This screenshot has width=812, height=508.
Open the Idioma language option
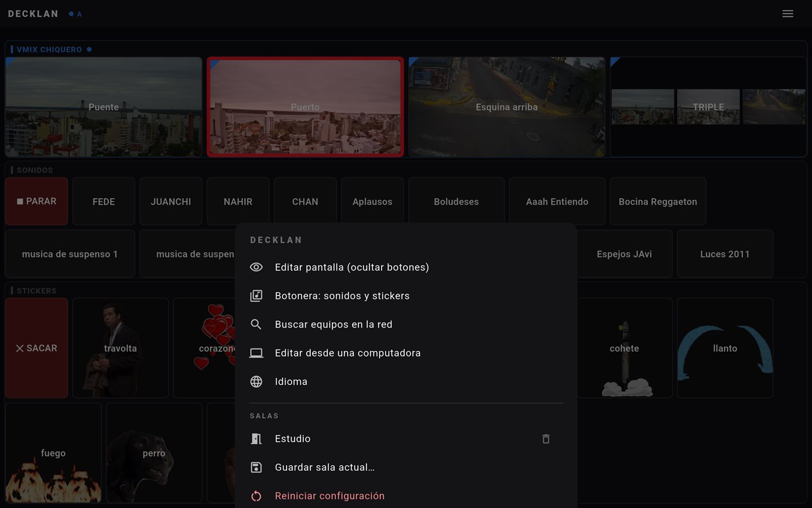[406, 381]
